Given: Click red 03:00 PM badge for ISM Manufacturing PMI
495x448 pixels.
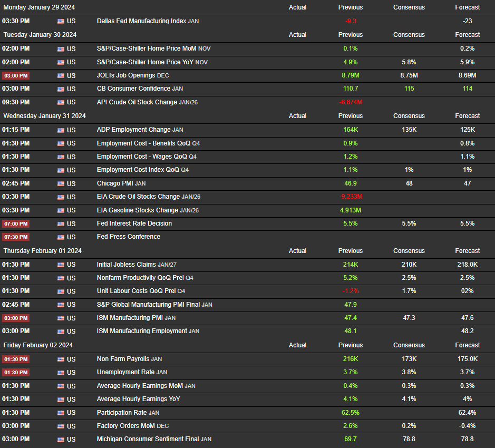Looking at the screenshot, I should point(16,318).
